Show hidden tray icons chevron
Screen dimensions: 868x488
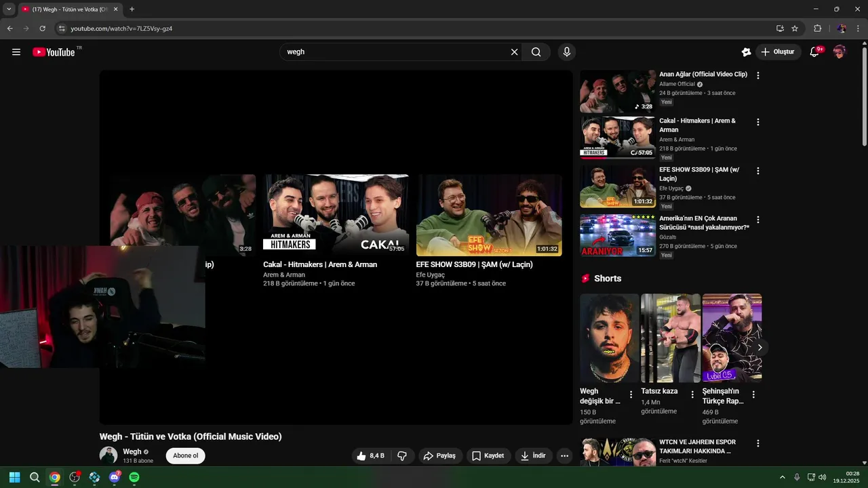pyautogui.click(x=782, y=477)
